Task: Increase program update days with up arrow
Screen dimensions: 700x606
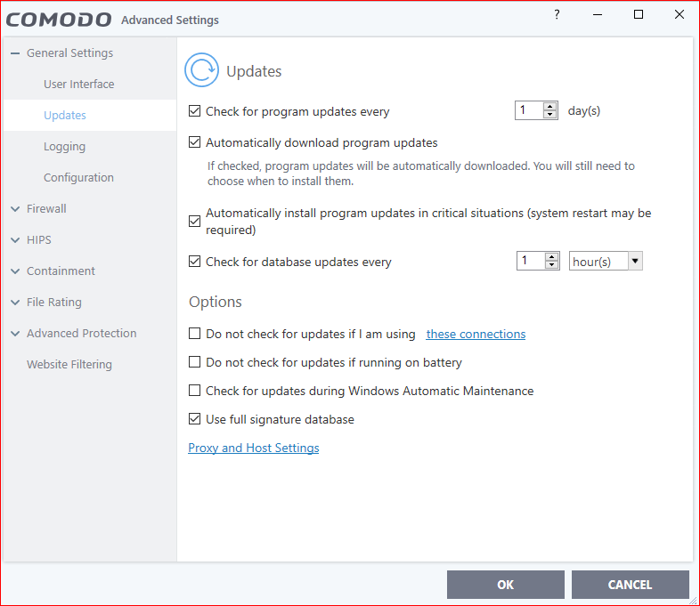Action: point(550,107)
